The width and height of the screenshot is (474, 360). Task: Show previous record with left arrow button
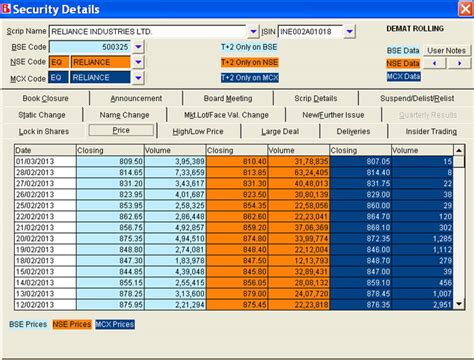pos(434,63)
